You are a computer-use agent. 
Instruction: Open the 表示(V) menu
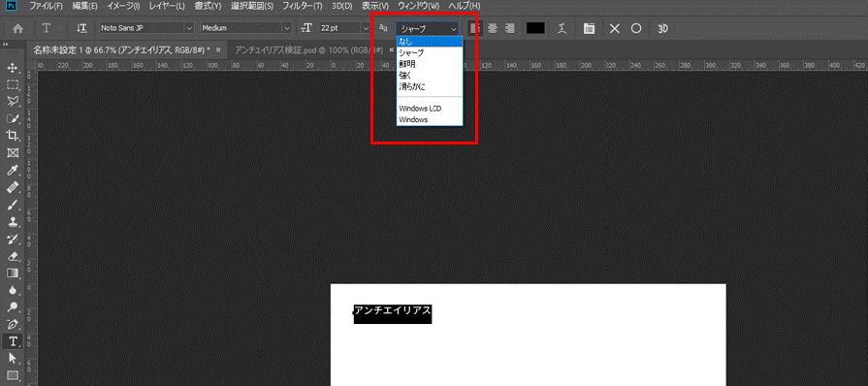pos(375,7)
